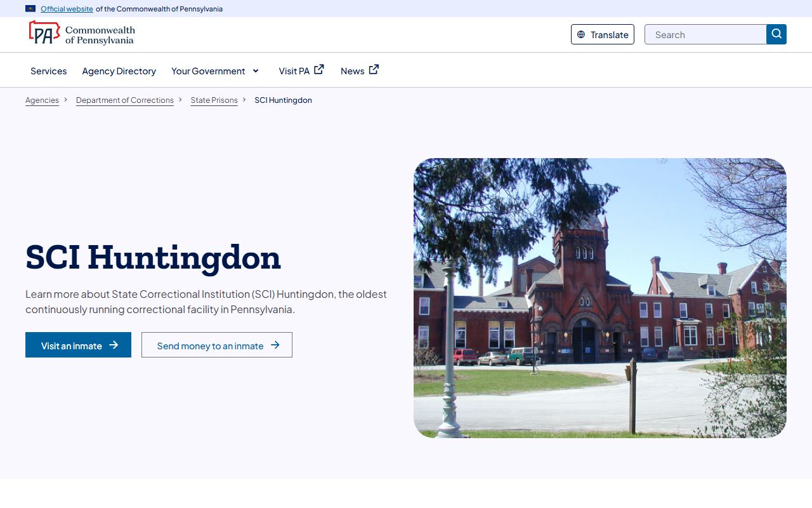This screenshot has height=508, width=812.
Task: Click the SCI Huntingdon building photo
Action: (600, 298)
